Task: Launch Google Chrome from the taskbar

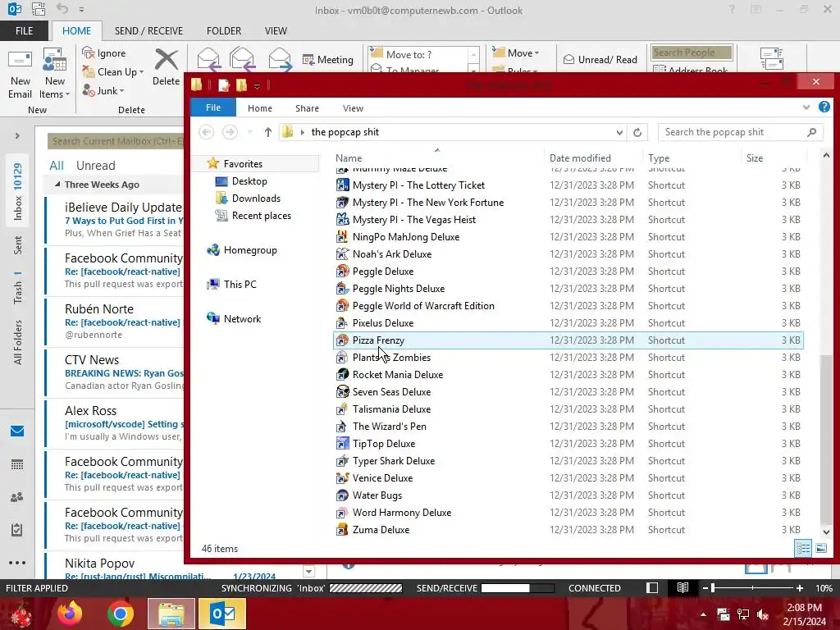Action: pyautogui.click(x=120, y=614)
